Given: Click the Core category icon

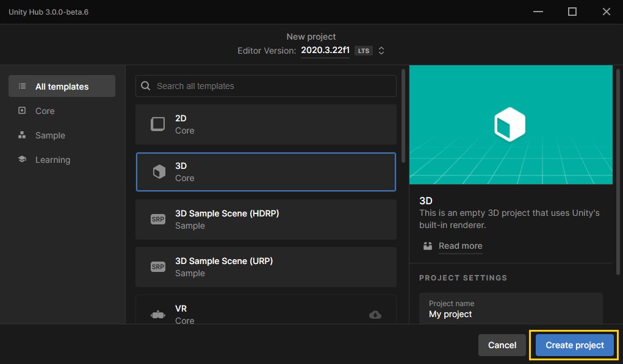Looking at the screenshot, I should [x=22, y=110].
